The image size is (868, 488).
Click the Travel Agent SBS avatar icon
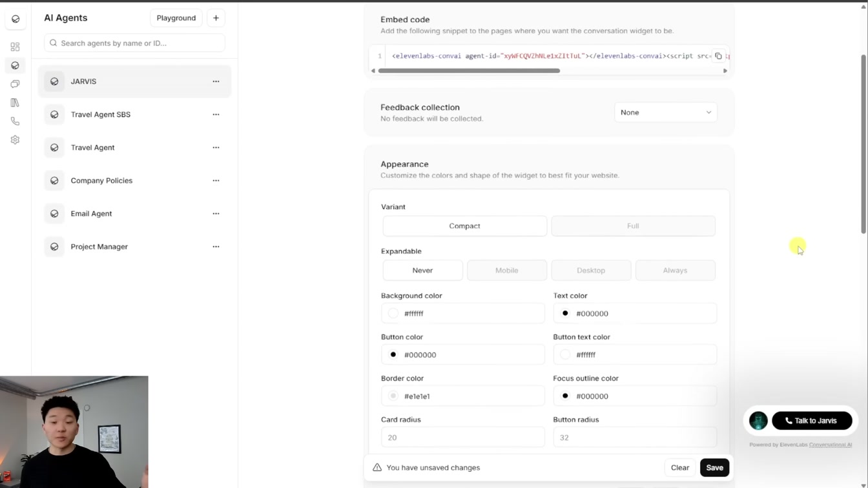(54, 114)
